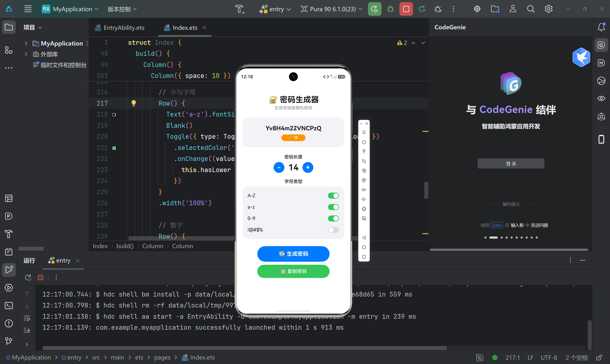Click the emulator back triangle button
This screenshot has width=610, height=364.
coord(364,237)
